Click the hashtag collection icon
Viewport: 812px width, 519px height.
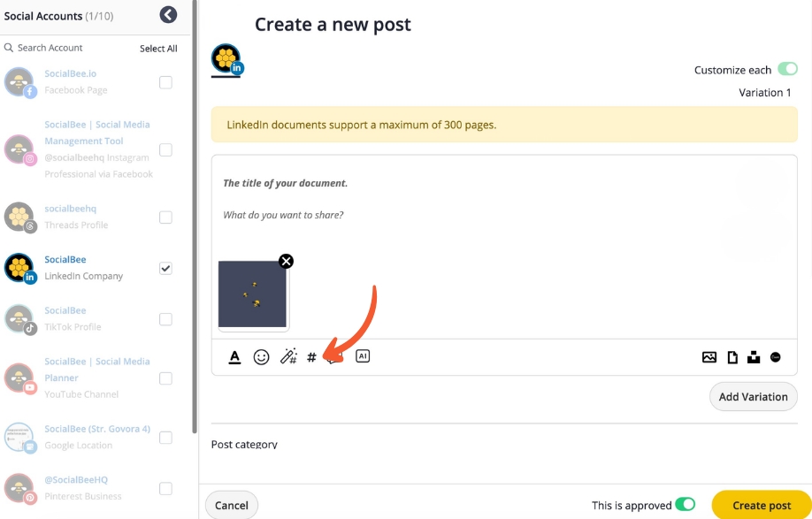pos(311,357)
